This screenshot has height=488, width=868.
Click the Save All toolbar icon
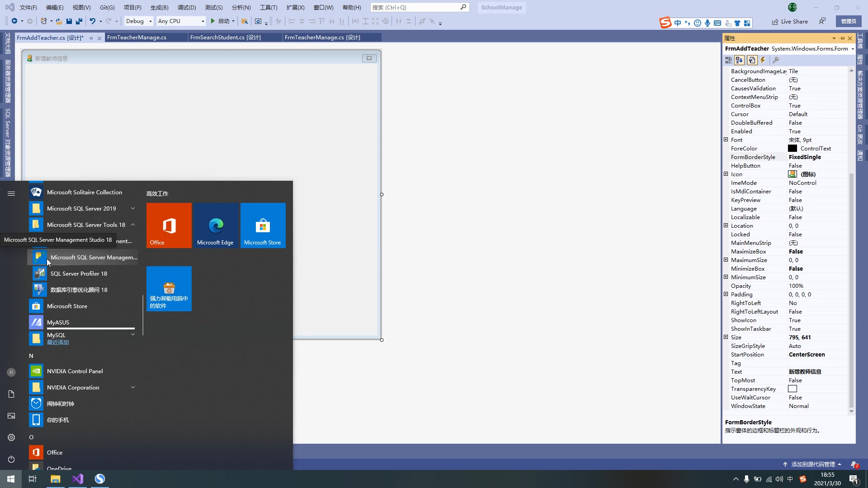point(79,21)
